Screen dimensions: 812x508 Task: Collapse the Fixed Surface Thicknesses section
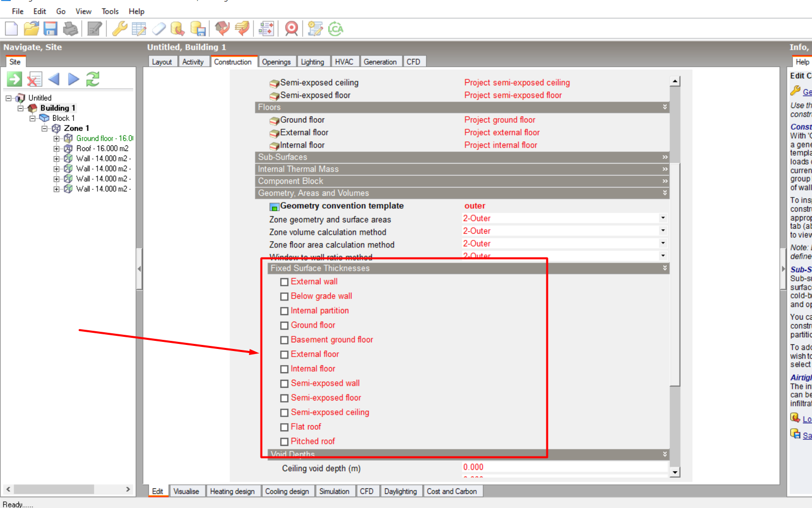(x=665, y=268)
